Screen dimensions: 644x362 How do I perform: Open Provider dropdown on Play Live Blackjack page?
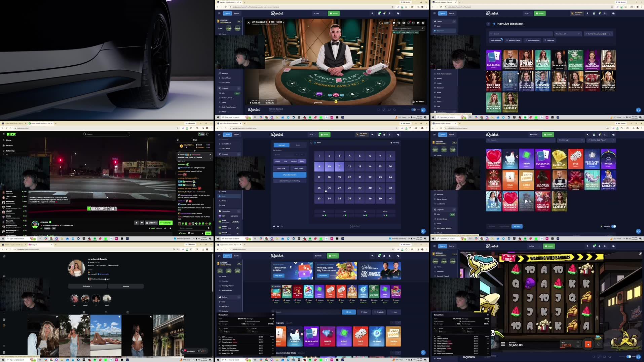coord(568,34)
